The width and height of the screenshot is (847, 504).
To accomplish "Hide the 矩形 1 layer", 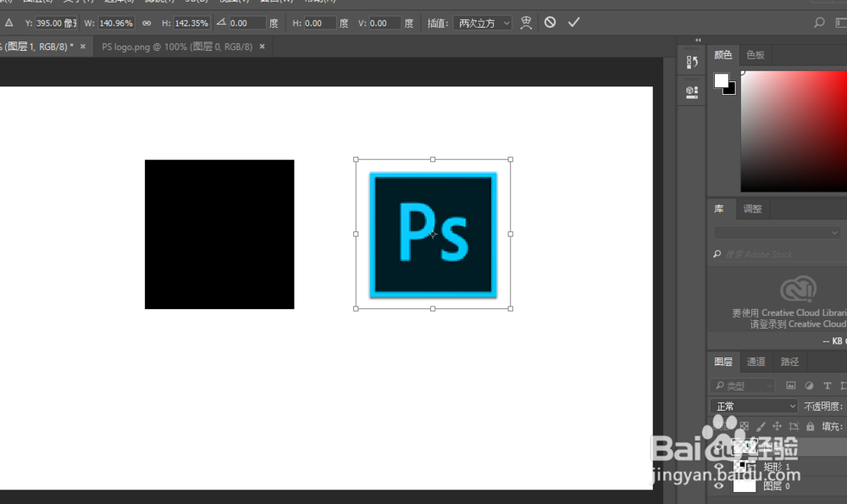I will click(x=719, y=467).
